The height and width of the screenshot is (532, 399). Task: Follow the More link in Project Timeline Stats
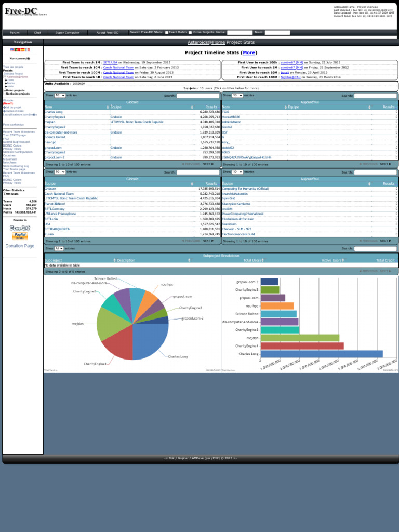click(249, 52)
